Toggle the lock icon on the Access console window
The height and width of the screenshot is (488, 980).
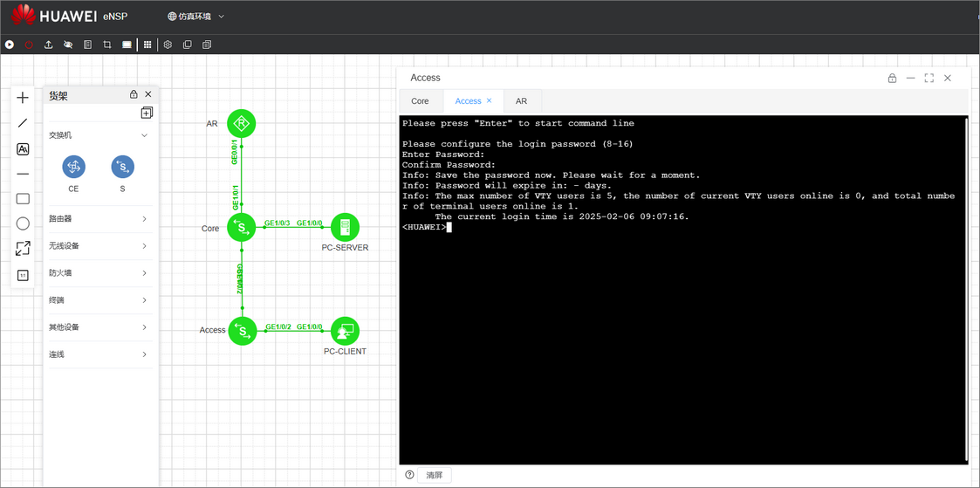tap(892, 78)
